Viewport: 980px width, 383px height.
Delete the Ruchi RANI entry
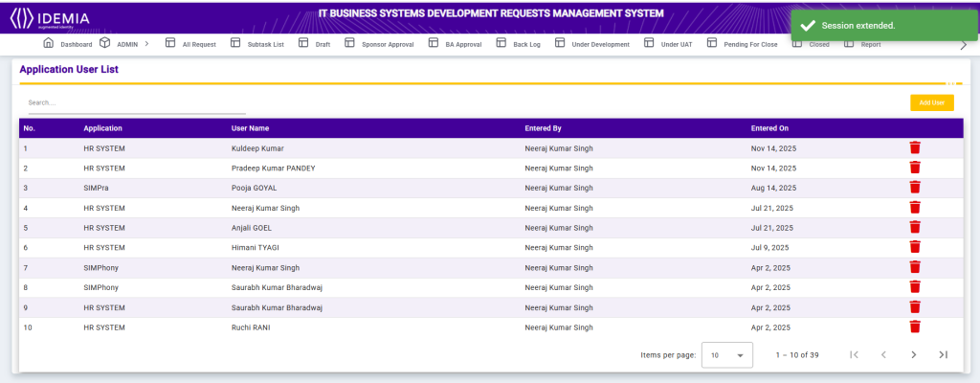coord(914,327)
